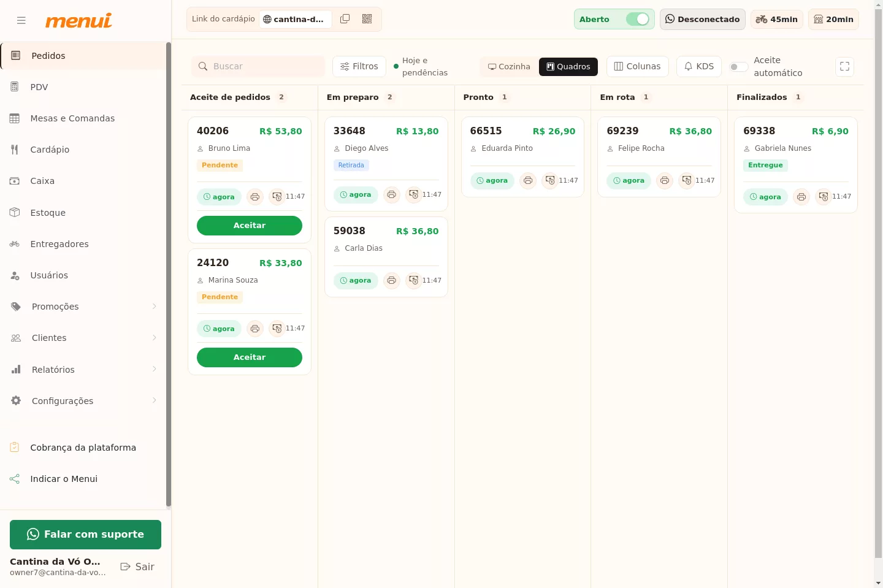Enable Aceite automático switch
The width and height of the screenshot is (883, 588).
(x=738, y=67)
